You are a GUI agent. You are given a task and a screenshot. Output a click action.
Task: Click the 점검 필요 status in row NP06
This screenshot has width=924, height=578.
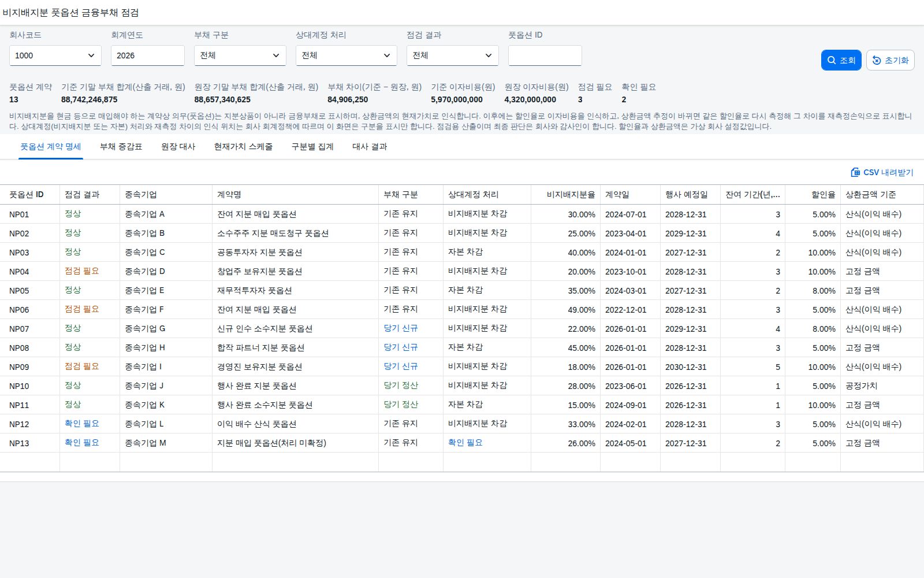[x=81, y=309]
